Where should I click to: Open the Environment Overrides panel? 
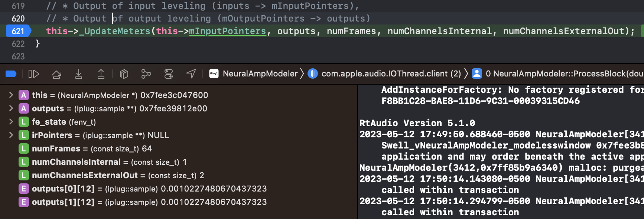point(168,74)
